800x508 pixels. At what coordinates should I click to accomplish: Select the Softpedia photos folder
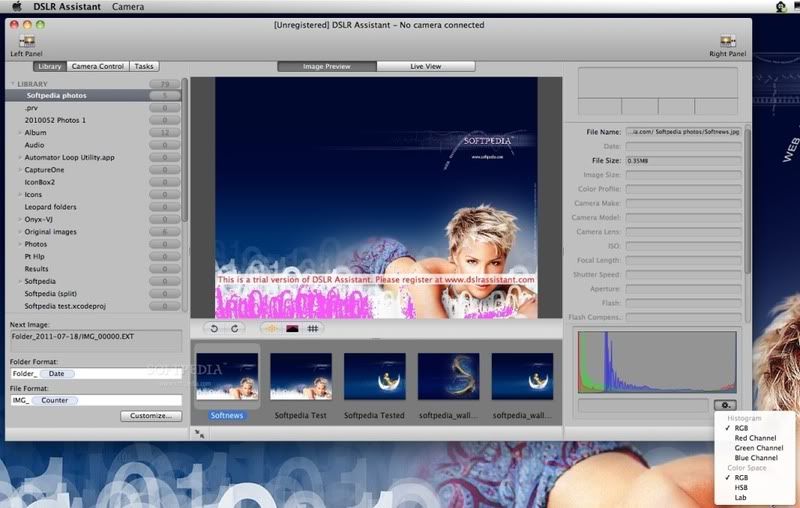(x=94, y=95)
